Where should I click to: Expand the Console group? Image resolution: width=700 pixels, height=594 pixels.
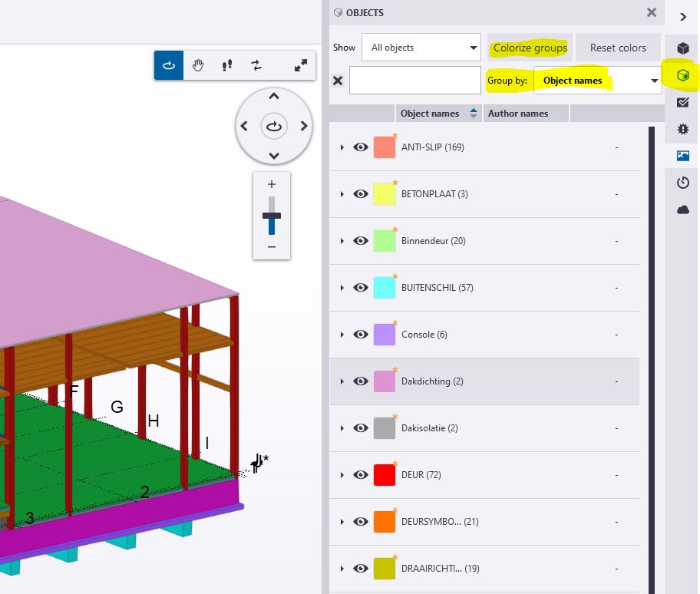(x=342, y=335)
